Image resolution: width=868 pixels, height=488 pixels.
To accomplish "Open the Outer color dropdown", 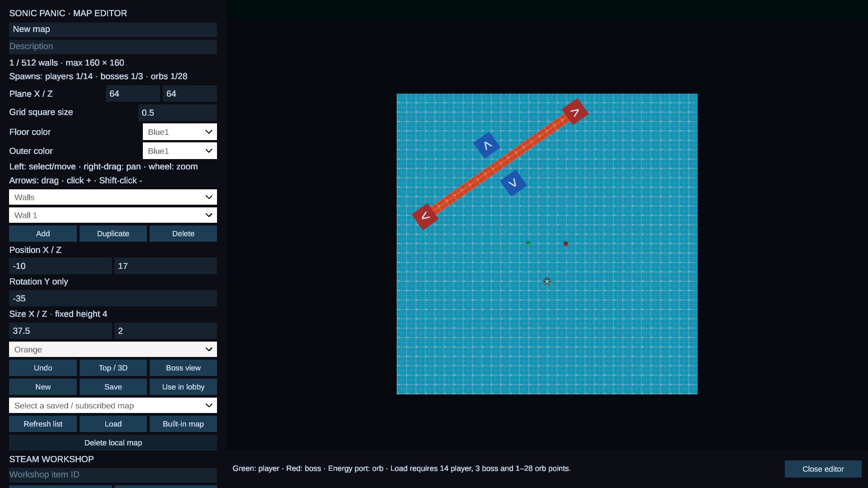I will click(180, 151).
